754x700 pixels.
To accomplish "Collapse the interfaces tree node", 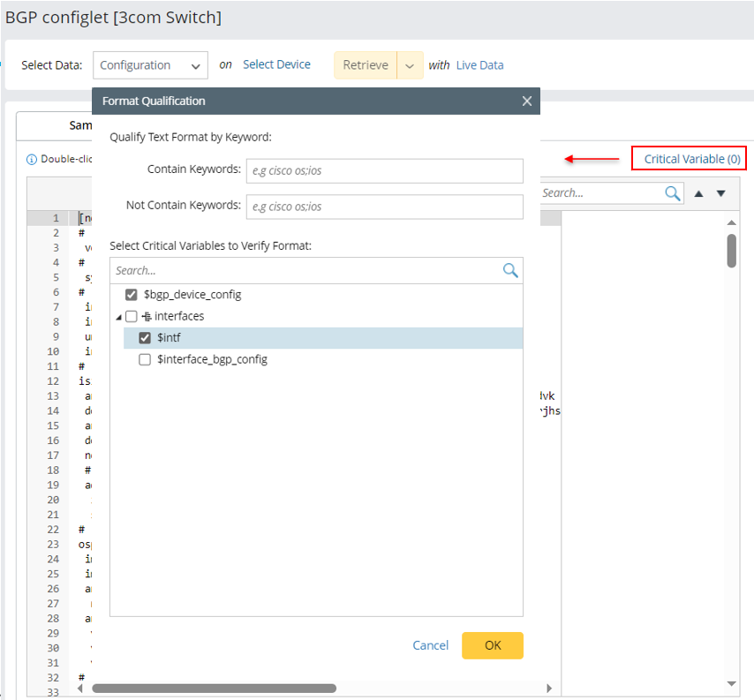I will [118, 317].
